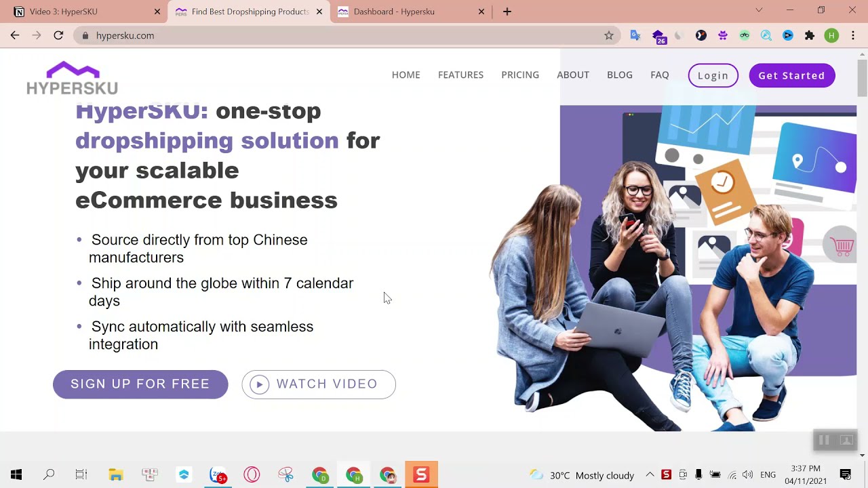Viewport: 868px width, 488px height.
Task: Open the 30°C Mostly cloudy weather widget
Action: (582, 475)
